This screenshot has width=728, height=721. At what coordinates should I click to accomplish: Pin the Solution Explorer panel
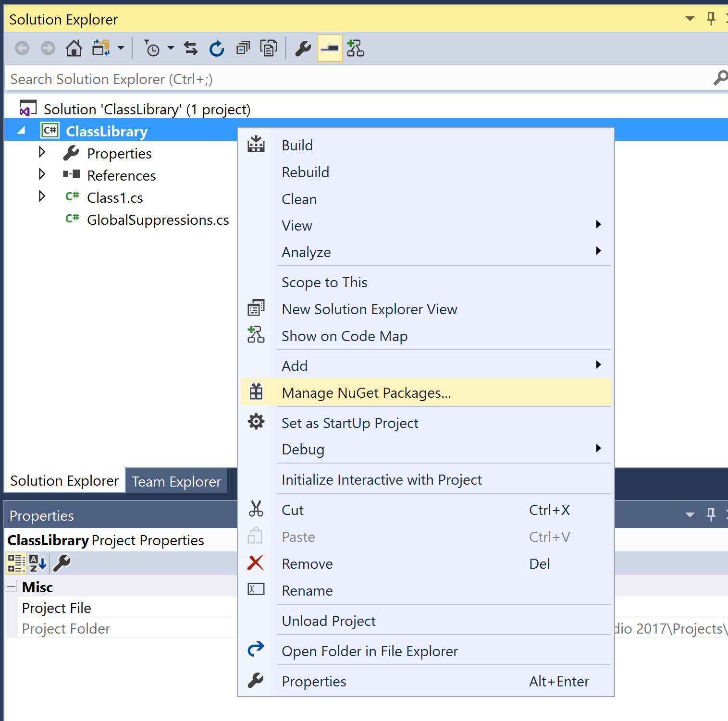point(711,19)
